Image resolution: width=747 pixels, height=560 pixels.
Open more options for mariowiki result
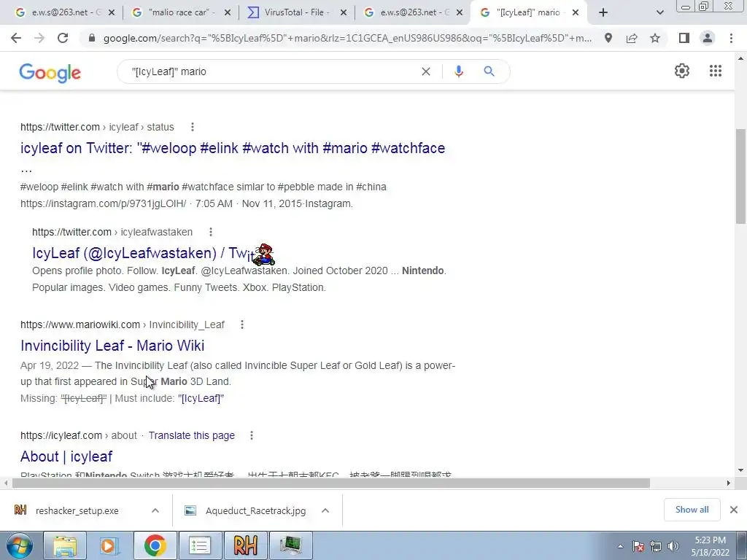pyautogui.click(x=242, y=324)
